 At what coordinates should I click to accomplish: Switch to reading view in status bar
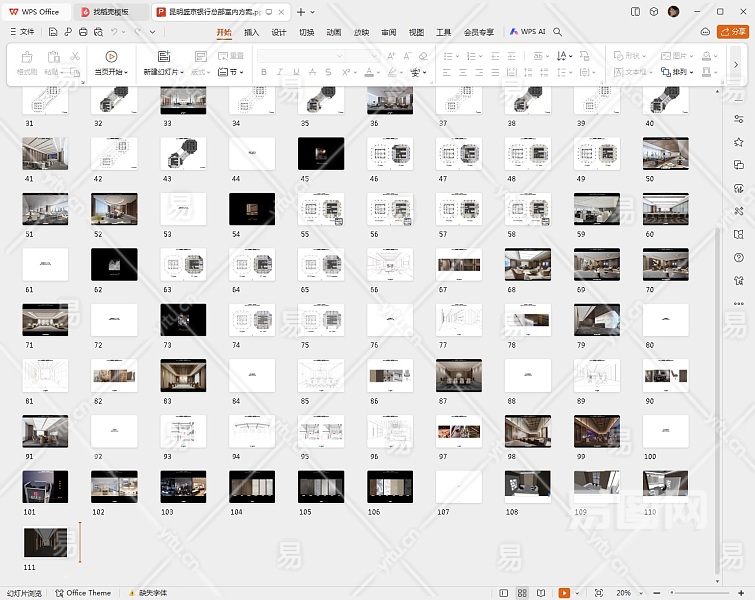pos(541,593)
